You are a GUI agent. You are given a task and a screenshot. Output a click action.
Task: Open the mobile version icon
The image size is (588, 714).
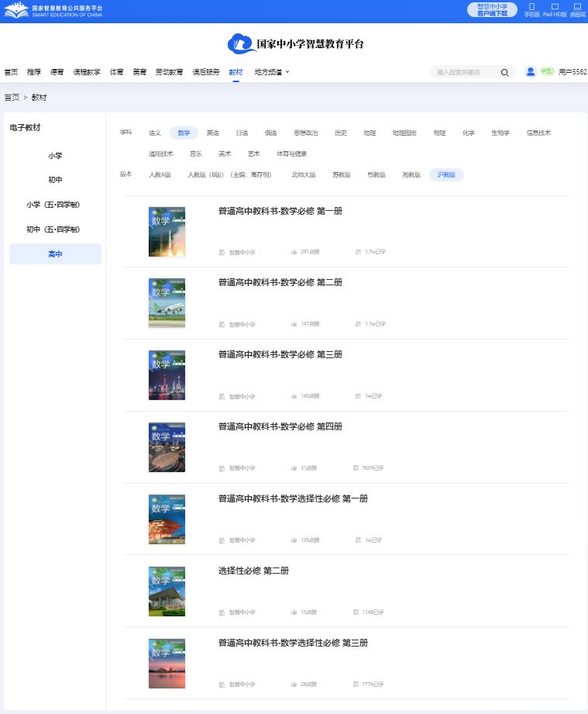click(x=531, y=7)
